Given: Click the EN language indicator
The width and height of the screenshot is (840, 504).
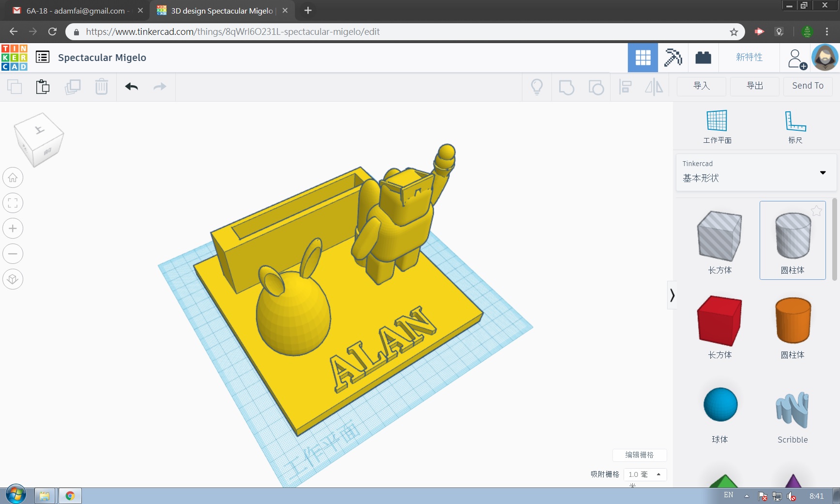Looking at the screenshot, I should (x=729, y=495).
